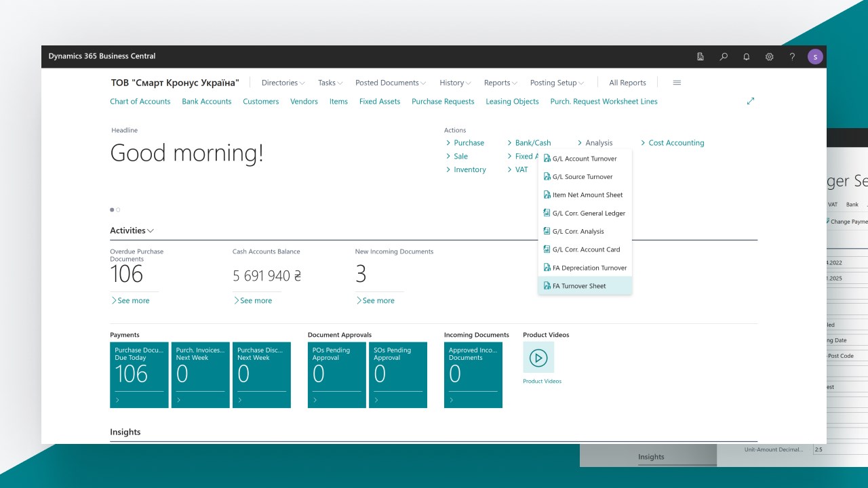Open the settings gear icon
This screenshot has width=868, height=488.
pyautogui.click(x=770, y=56)
